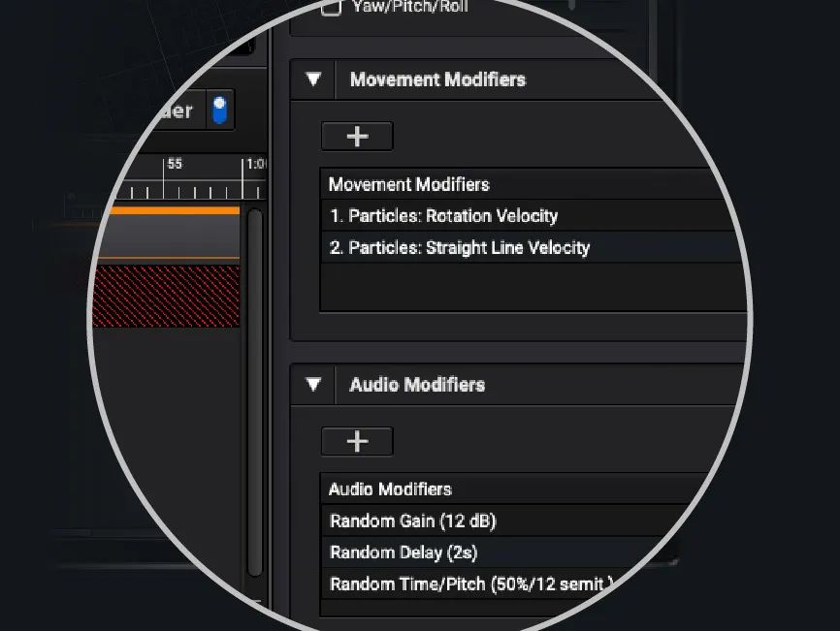Select the Random Delay (2s) modifier

(x=404, y=553)
